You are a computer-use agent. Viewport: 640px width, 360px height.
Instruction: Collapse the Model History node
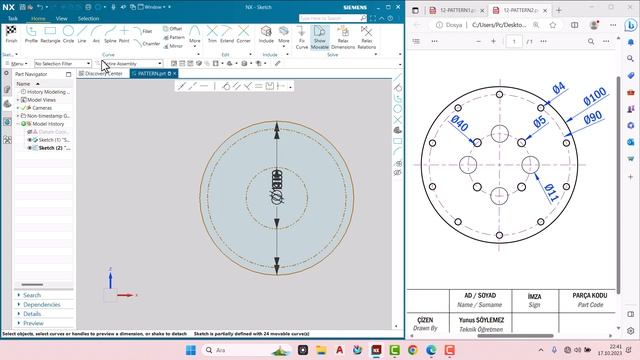point(18,124)
